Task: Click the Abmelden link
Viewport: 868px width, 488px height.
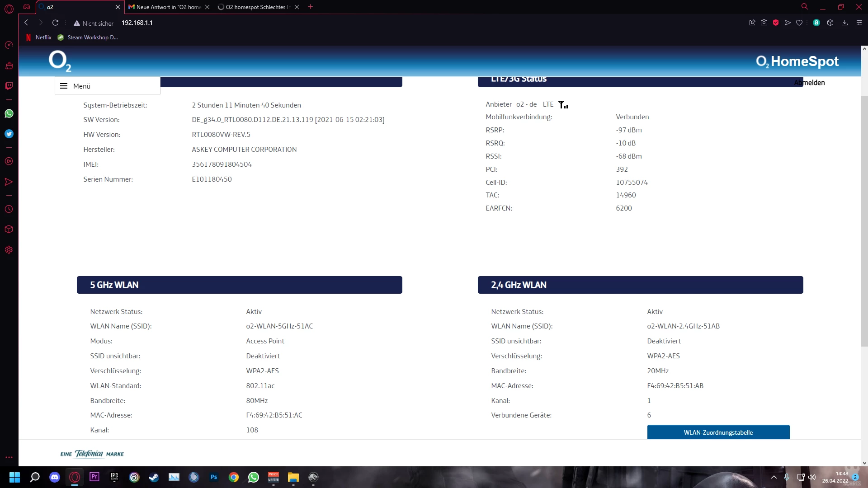Action: pos(809,83)
